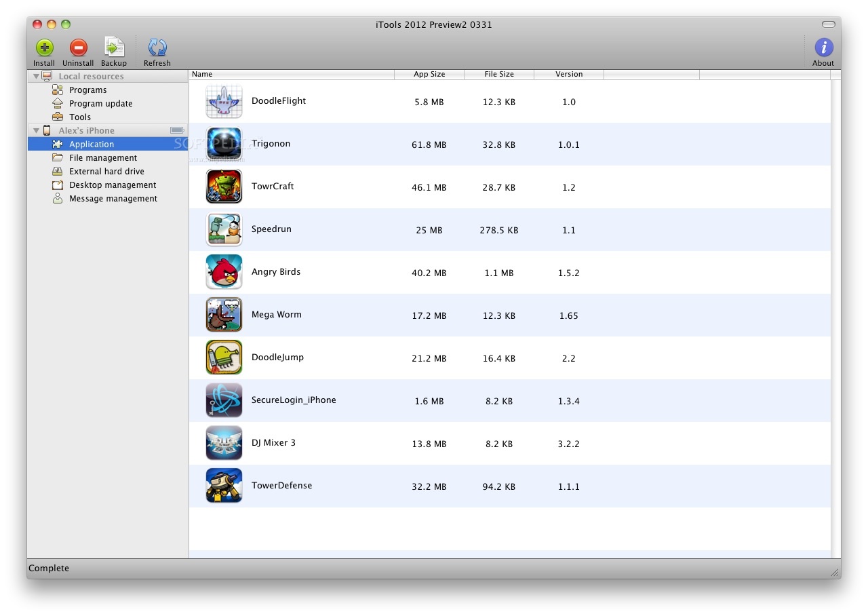
Task: Click the Angry Birds app icon
Action: click(224, 272)
